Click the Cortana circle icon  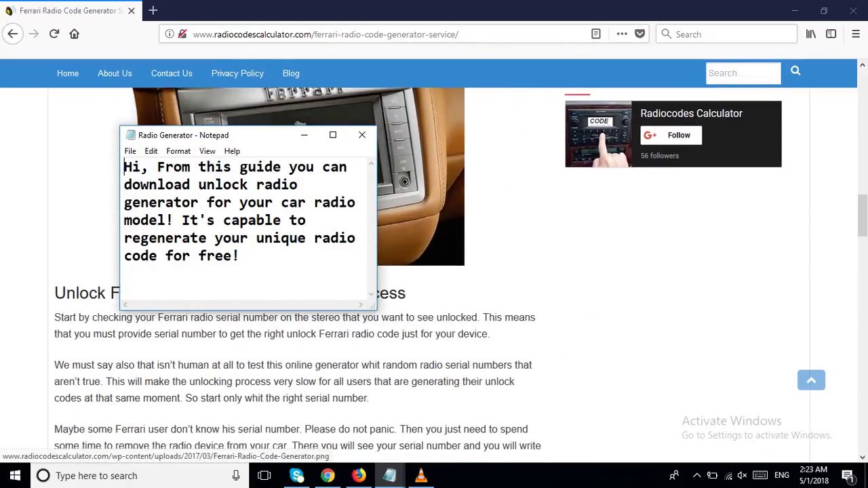click(43, 476)
